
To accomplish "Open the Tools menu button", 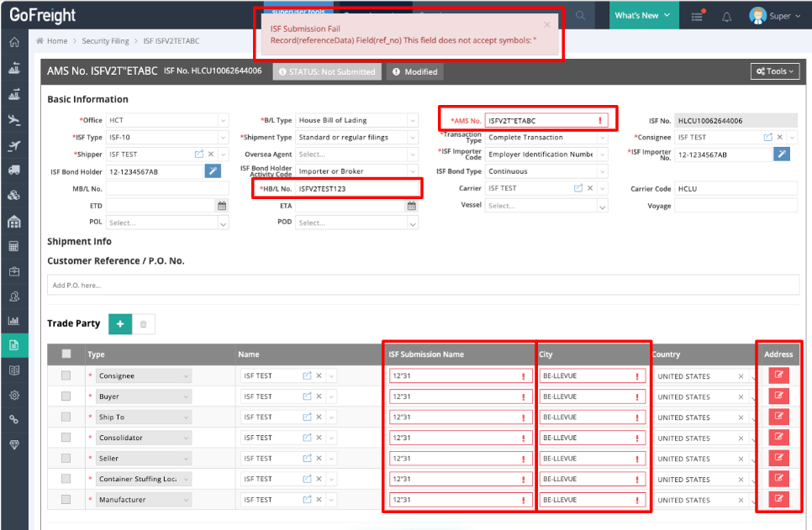I will click(774, 71).
